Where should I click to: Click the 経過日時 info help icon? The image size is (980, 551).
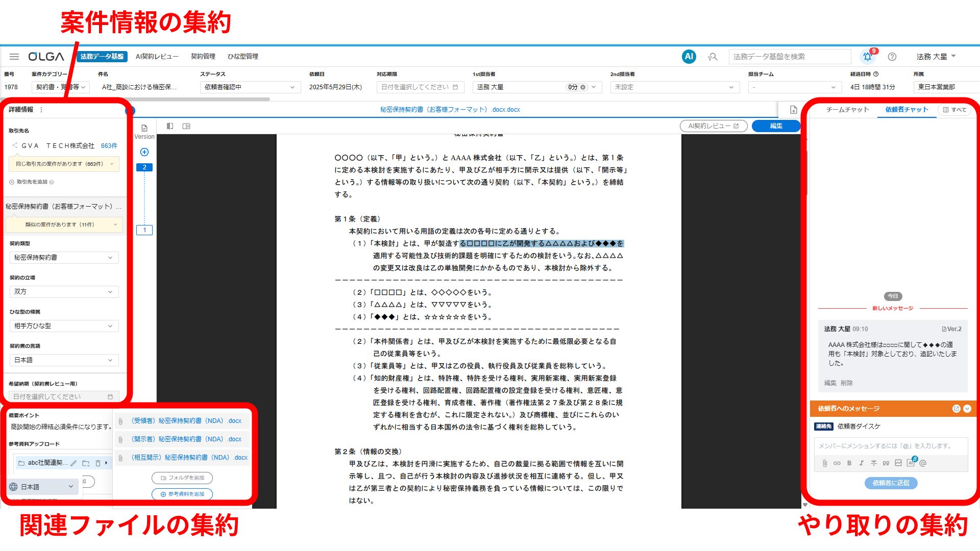[x=876, y=74]
